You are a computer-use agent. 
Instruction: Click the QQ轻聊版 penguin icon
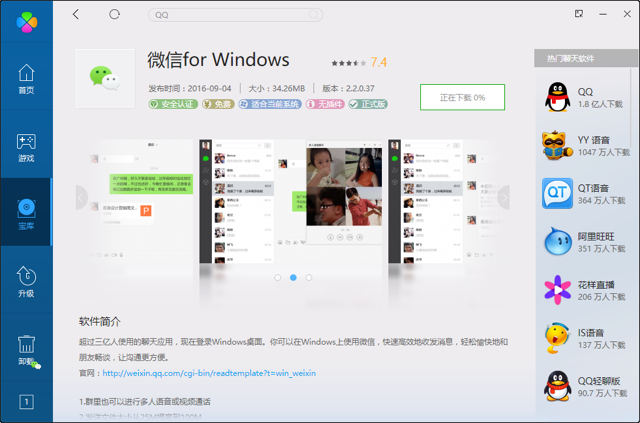557,386
